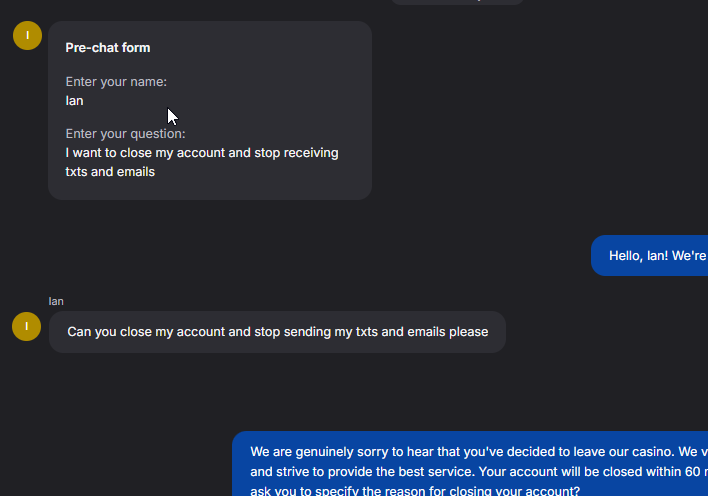
Task: Click the "Pre-chat form" heading
Action: coord(108,48)
